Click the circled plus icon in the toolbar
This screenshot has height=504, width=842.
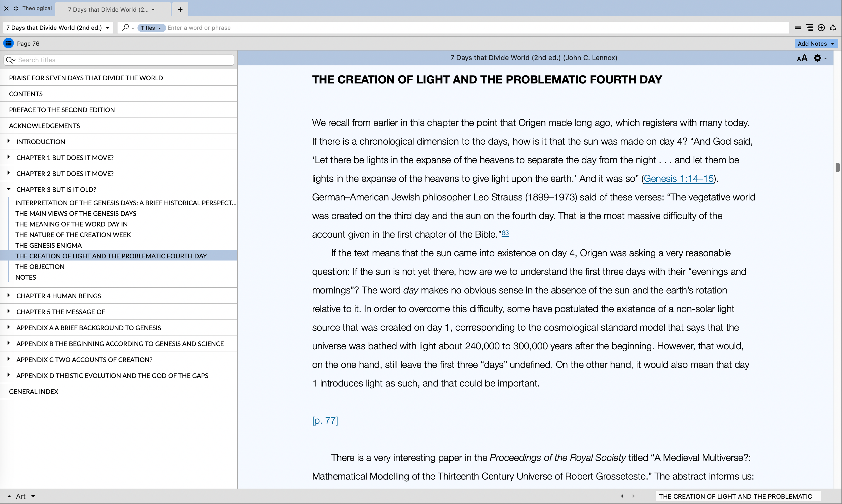[x=821, y=28]
